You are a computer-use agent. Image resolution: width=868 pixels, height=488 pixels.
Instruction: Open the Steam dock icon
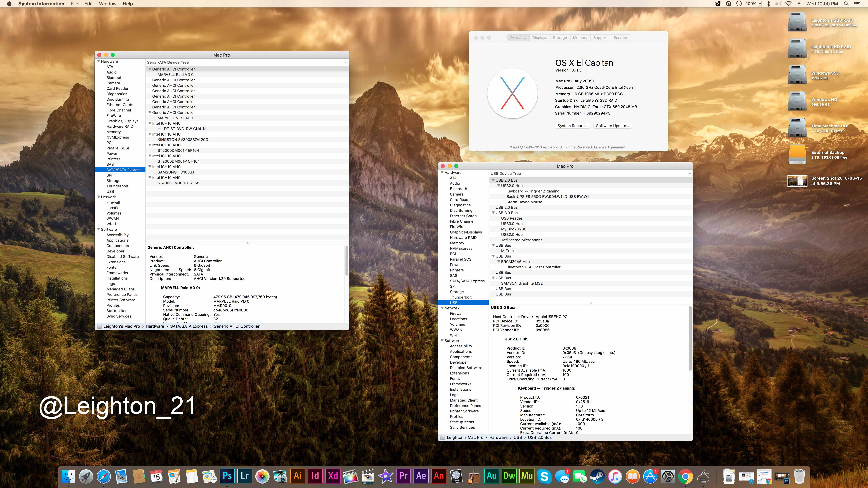[x=597, y=476]
